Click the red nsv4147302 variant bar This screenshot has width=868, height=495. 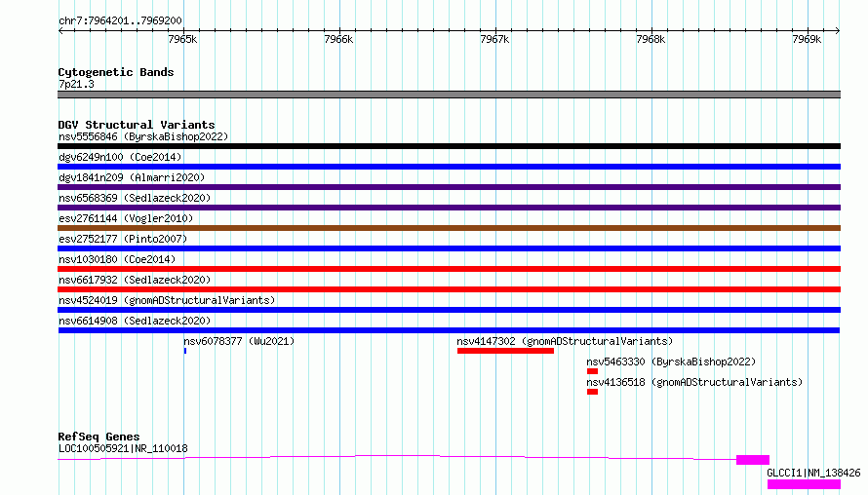click(x=505, y=351)
